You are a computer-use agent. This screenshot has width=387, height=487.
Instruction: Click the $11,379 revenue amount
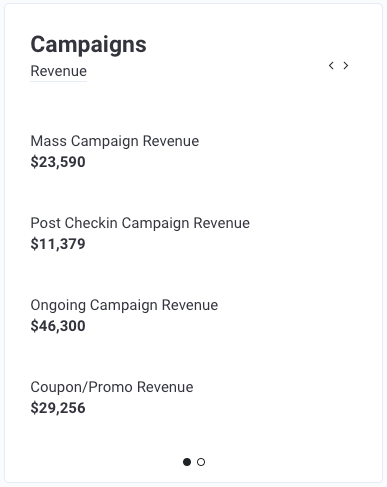pos(58,244)
